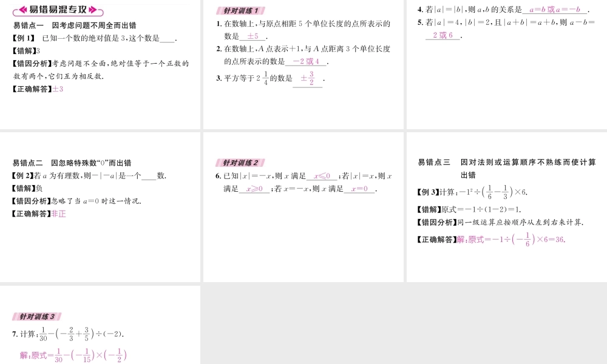Click question 2 about A 点表示+1
The width and height of the screenshot is (607, 364).
pyautogui.click(x=303, y=55)
